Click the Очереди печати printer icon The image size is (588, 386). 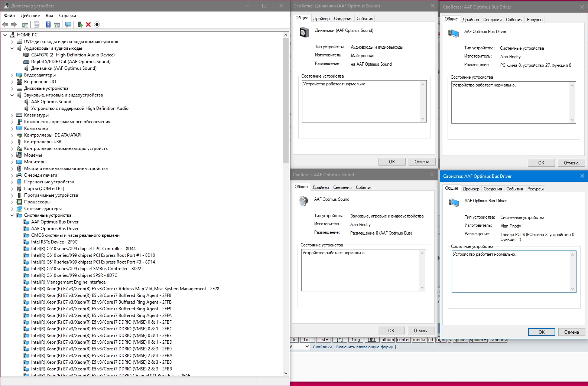click(x=19, y=175)
